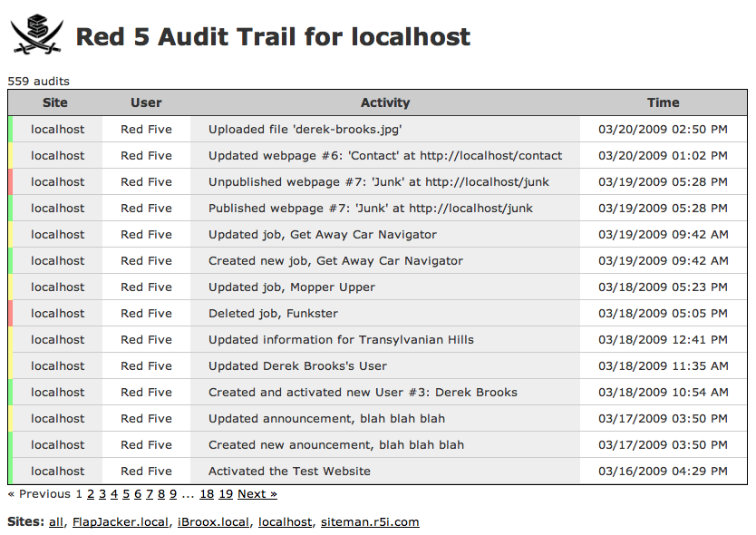
Task: Filter audits by all sites
Action: [56, 522]
